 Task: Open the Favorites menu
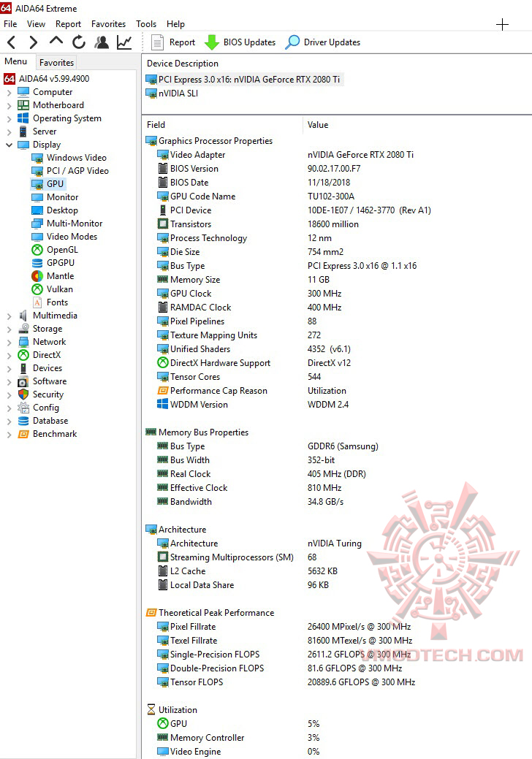tap(108, 23)
